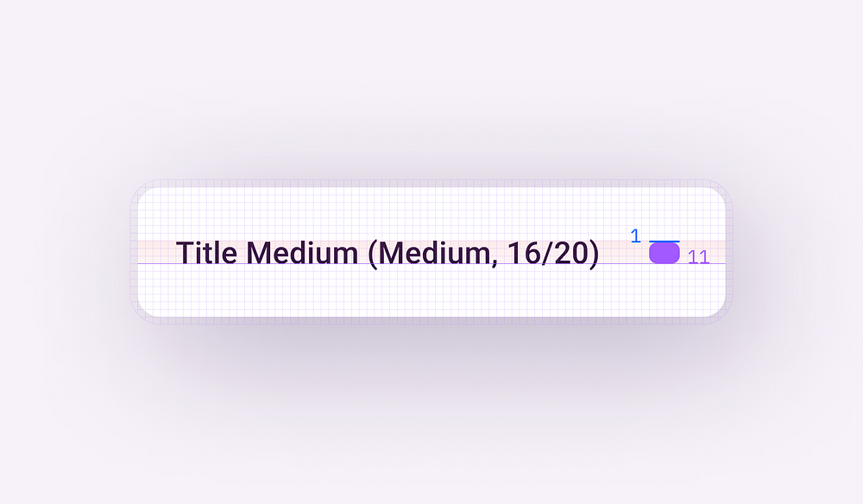Click the purple rounded rectangle shape
Viewport: 863px width, 504px height.
pos(665,254)
